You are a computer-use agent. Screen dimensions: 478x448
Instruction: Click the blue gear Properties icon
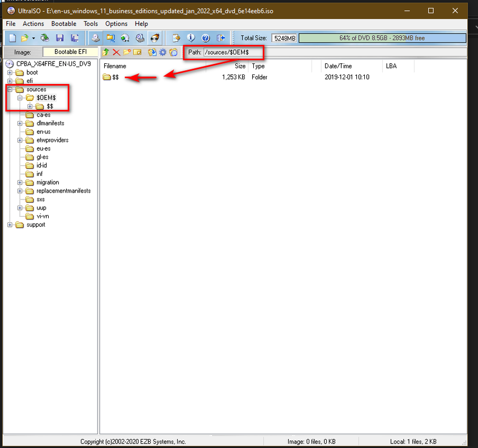coord(163,53)
